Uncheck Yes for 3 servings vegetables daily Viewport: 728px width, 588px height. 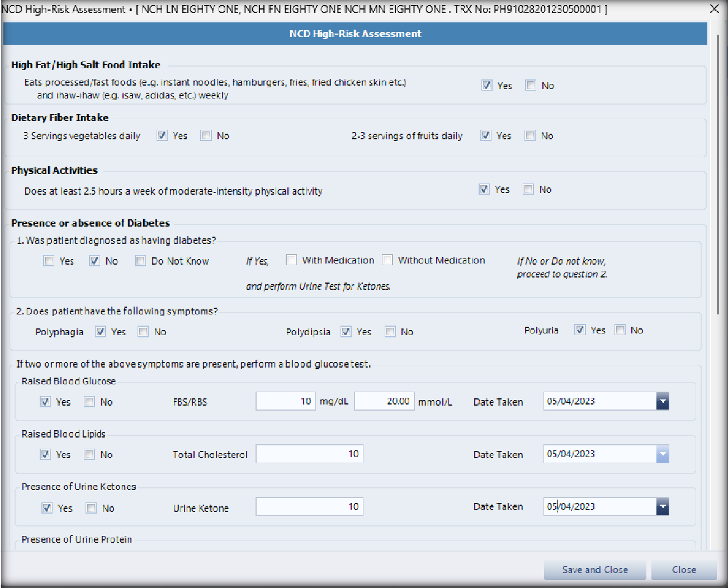click(162, 136)
